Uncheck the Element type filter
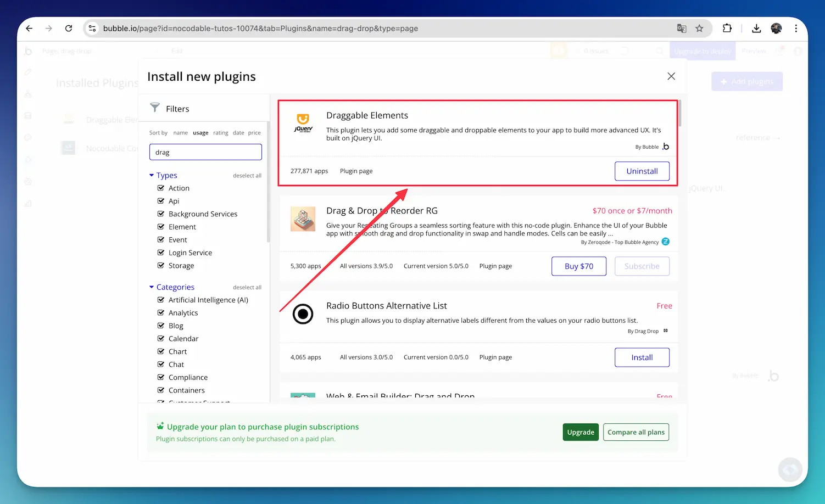The image size is (825, 504). [x=161, y=227]
